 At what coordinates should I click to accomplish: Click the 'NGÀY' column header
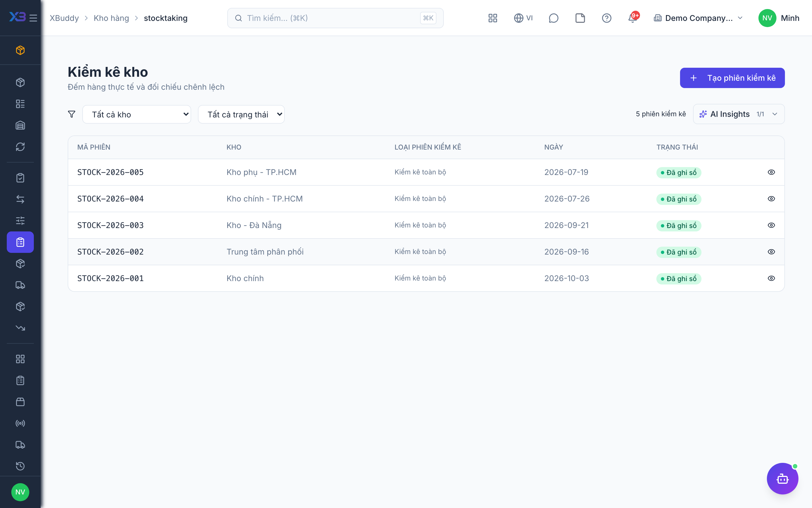(553, 147)
